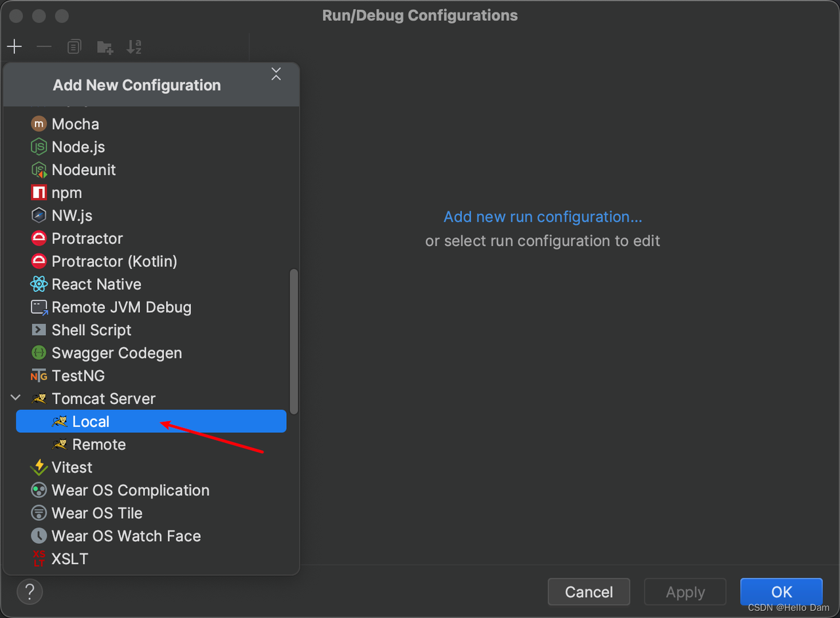Image resolution: width=840 pixels, height=618 pixels.
Task: Click the Cancel button
Action: [589, 592]
